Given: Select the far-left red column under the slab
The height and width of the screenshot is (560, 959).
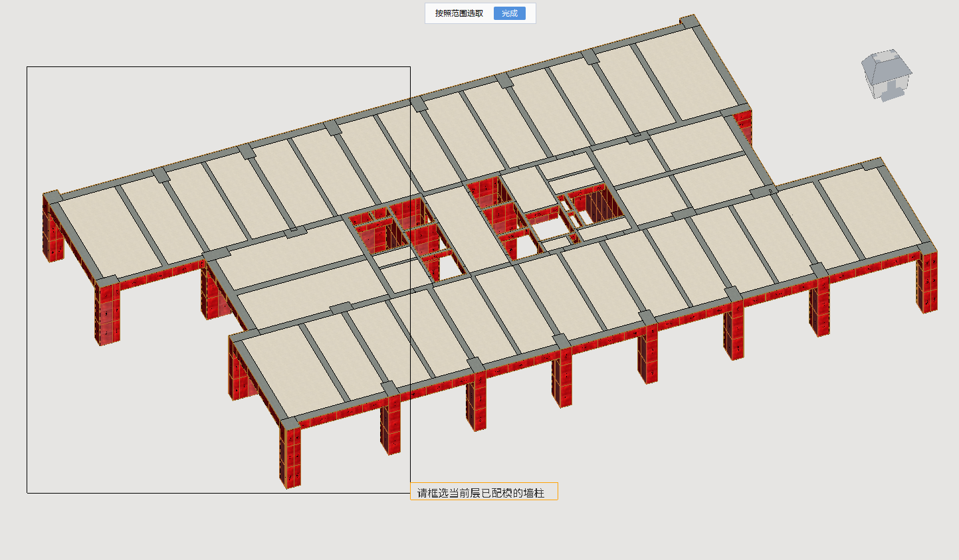Looking at the screenshot, I should coord(53,227).
